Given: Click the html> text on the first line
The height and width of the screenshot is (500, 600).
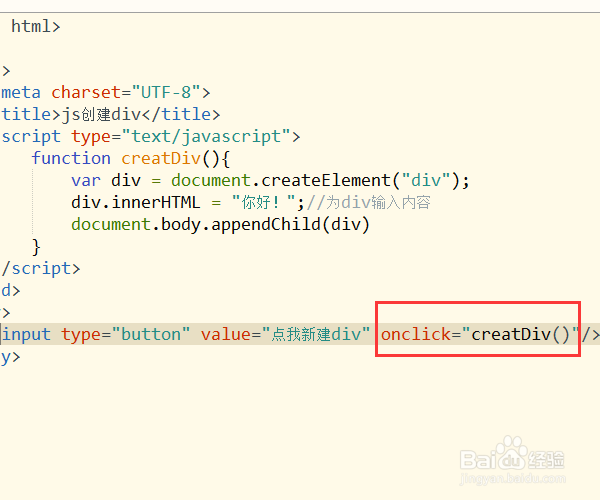Looking at the screenshot, I should pyautogui.click(x=36, y=26).
